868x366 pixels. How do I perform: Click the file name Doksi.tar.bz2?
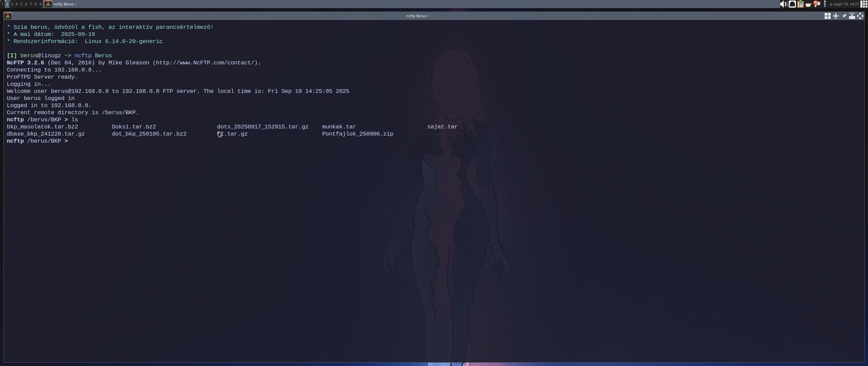point(134,127)
